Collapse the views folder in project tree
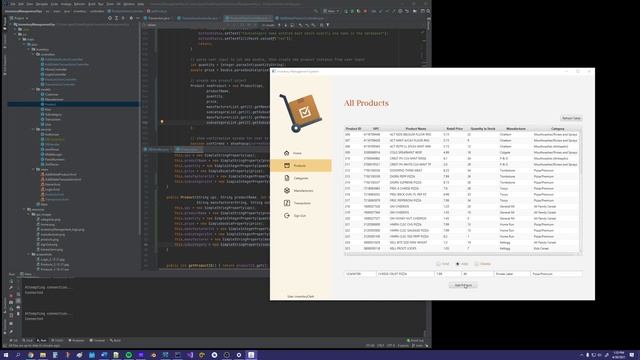 click(x=33, y=169)
